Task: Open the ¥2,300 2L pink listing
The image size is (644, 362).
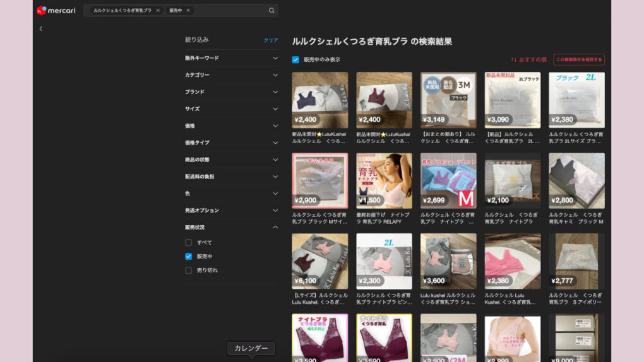Action: point(384,262)
